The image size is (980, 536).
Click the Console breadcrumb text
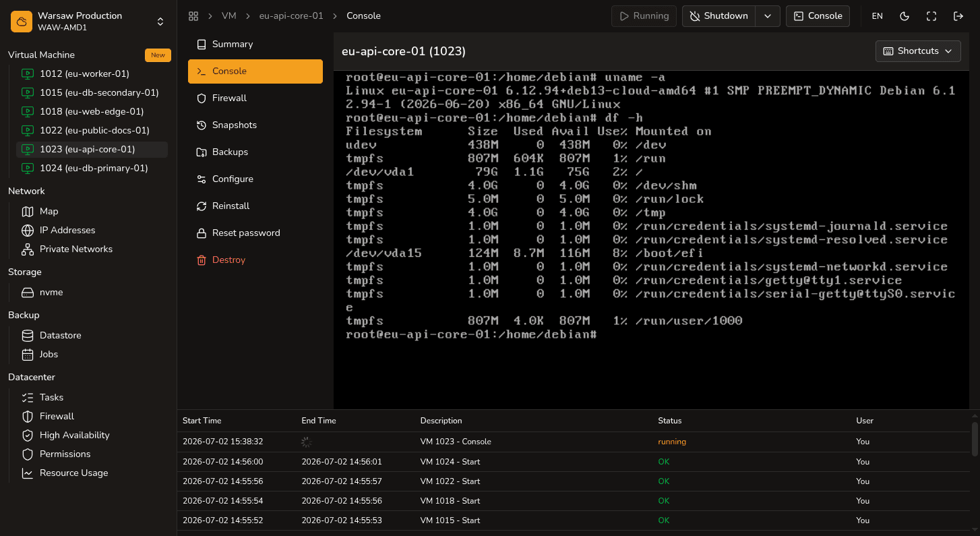coord(363,16)
